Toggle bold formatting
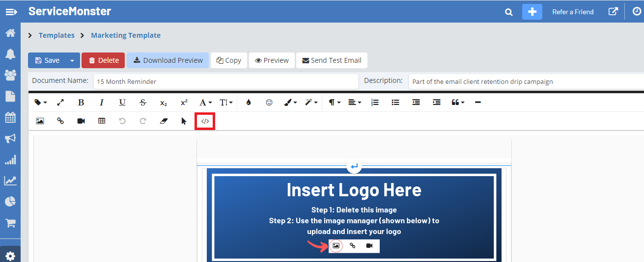 coord(81,103)
